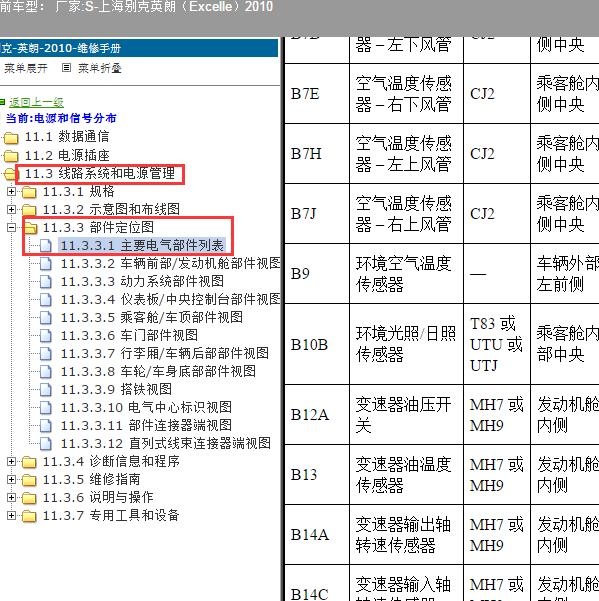Click 环境空气温度传感器 table cell

tap(406, 274)
